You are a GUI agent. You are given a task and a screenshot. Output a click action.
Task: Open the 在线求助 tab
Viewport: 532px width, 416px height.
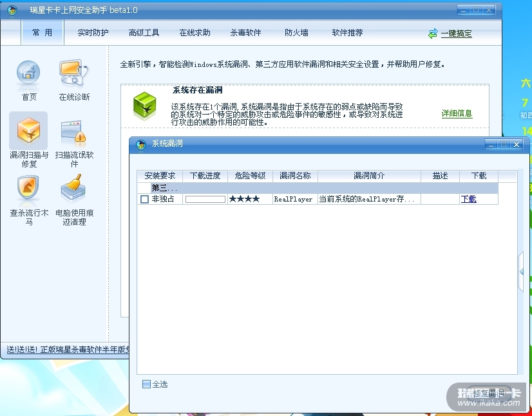tap(195, 33)
